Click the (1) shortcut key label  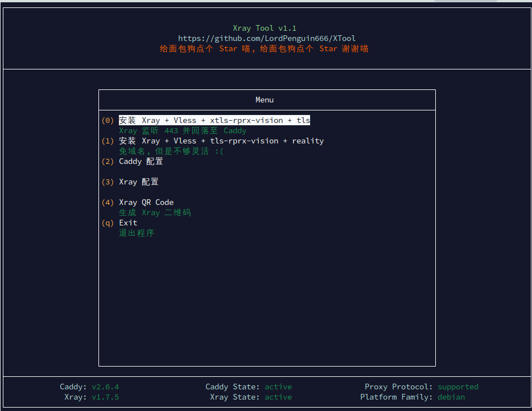click(x=108, y=141)
